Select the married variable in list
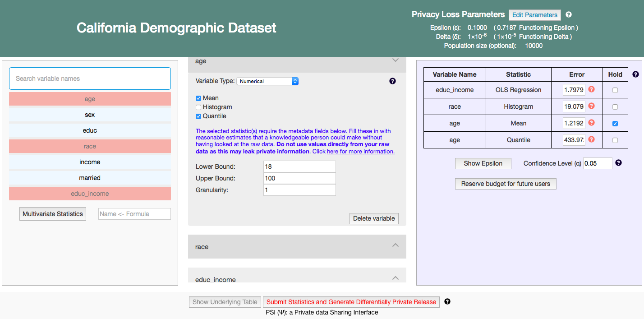The height and width of the screenshot is (319, 644). tap(90, 178)
